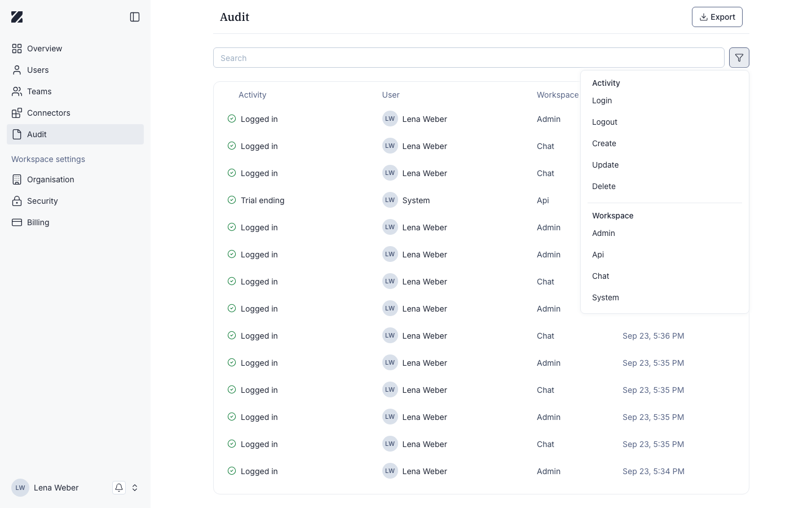The width and height of the screenshot is (812, 508).
Task: Go to Billing settings
Action: [75, 222]
